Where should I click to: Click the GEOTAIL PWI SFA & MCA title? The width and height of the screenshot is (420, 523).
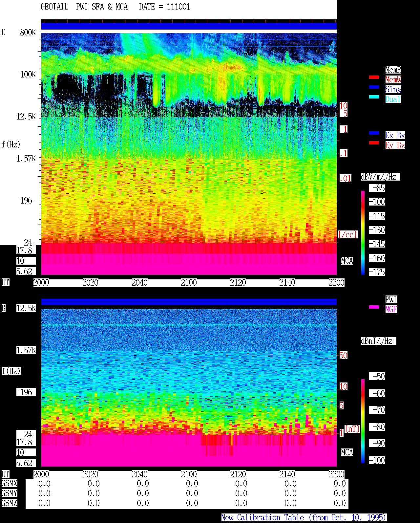click(x=84, y=7)
